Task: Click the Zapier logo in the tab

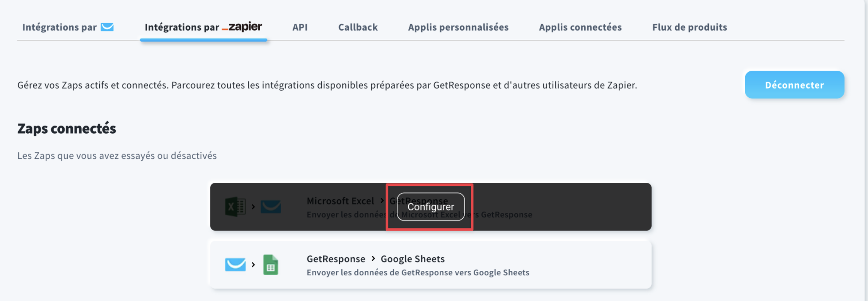Action: pyautogui.click(x=242, y=27)
